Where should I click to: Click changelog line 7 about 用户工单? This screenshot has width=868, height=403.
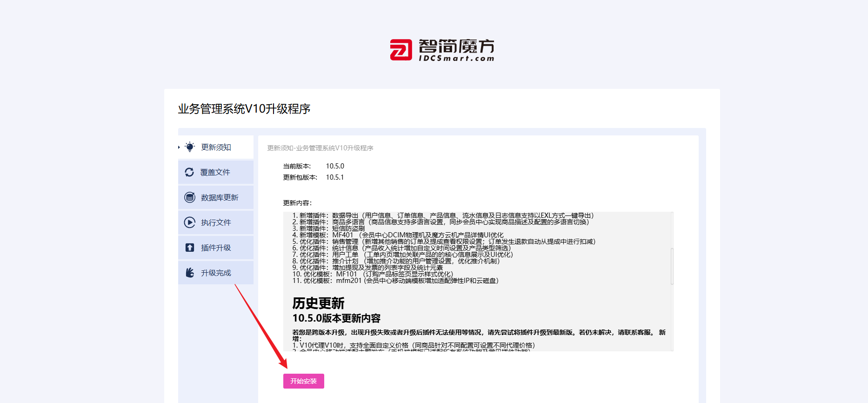pos(402,255)
